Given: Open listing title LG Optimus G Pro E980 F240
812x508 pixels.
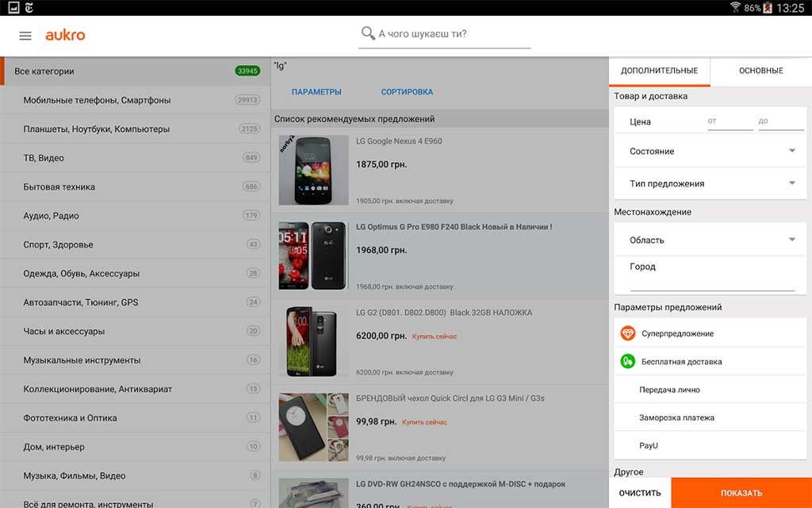Looking at the screenshot, I should click(454, 227).
